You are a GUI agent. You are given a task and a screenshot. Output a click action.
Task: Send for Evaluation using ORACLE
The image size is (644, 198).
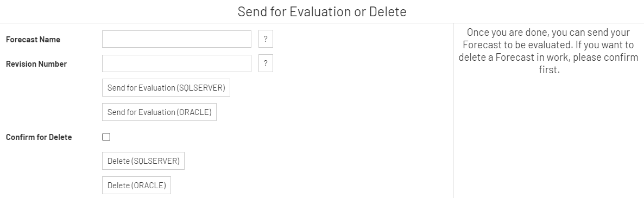click(159, 112)
